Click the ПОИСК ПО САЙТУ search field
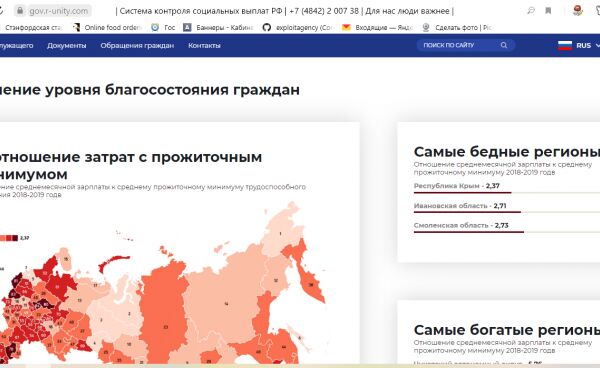 (466, 45)
